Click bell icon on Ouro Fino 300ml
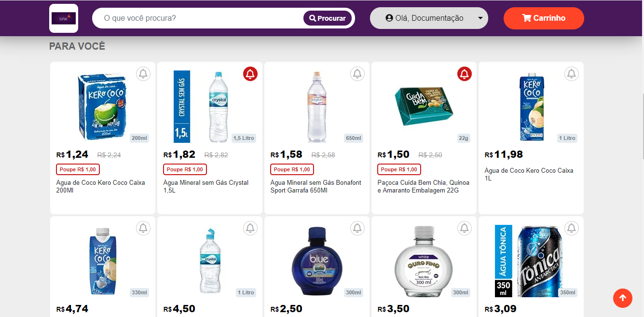 pos(465,228)
